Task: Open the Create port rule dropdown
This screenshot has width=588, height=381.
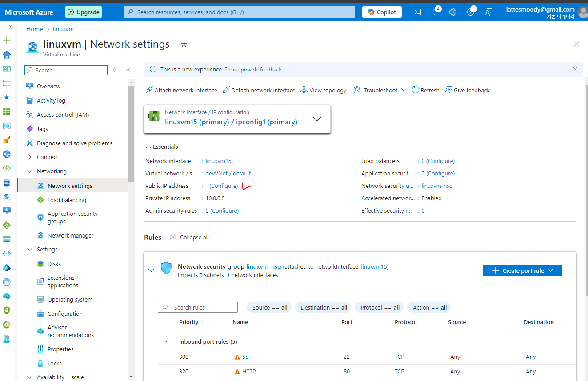Action: (522, 270)
